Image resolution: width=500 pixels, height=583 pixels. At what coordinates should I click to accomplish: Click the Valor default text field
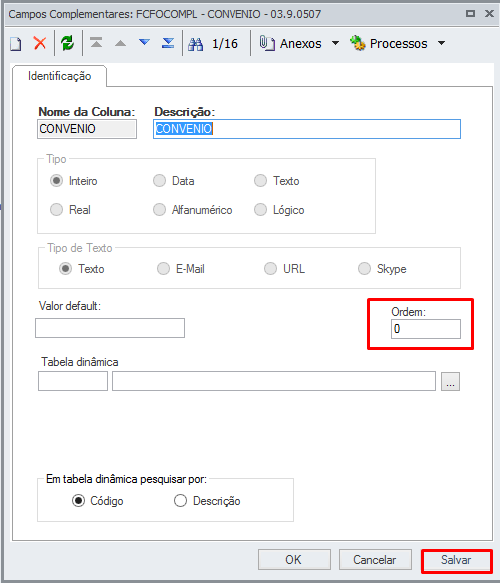click(110, 328)
